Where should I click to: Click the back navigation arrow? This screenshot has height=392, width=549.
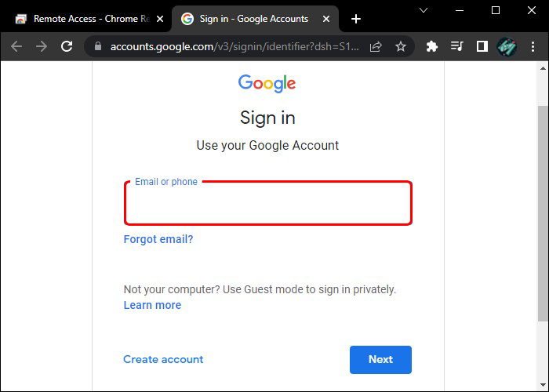16,47
